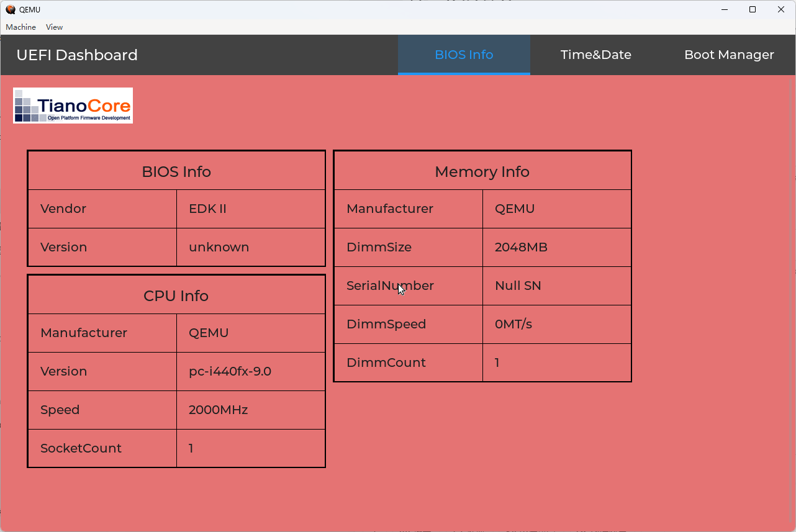
Task: Select the 2000MHz speed value
Action: 219,410
